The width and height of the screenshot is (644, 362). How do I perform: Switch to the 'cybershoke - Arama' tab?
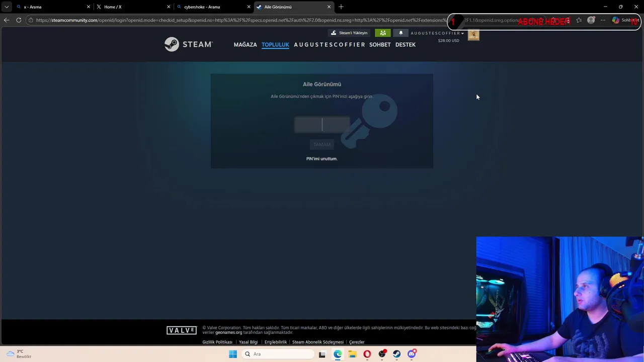(x=213, y=7)
